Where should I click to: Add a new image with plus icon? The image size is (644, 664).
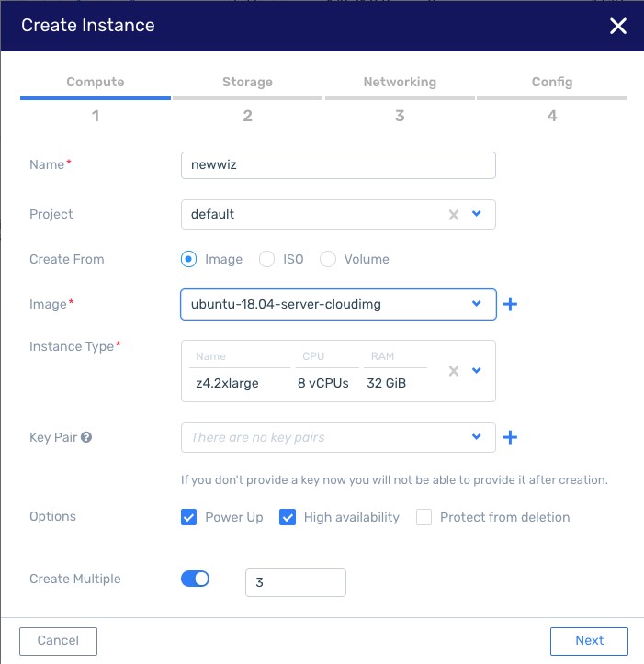click(x=510, y=304)
